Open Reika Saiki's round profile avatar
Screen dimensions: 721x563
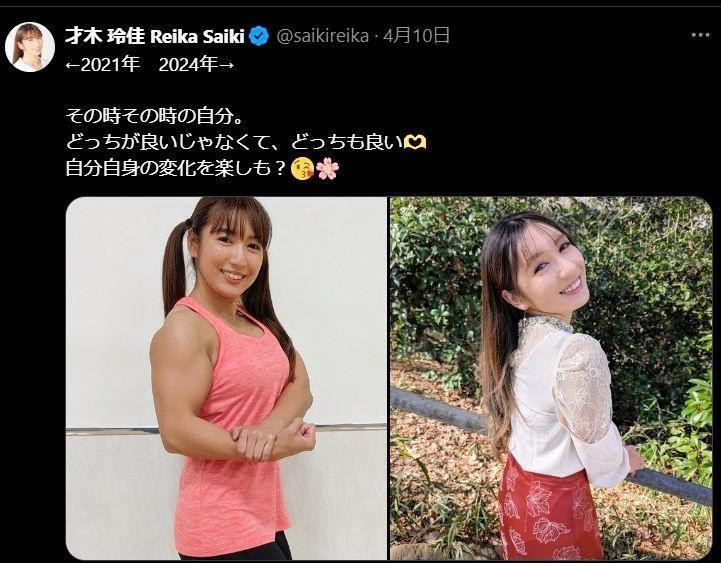(30, 47)
